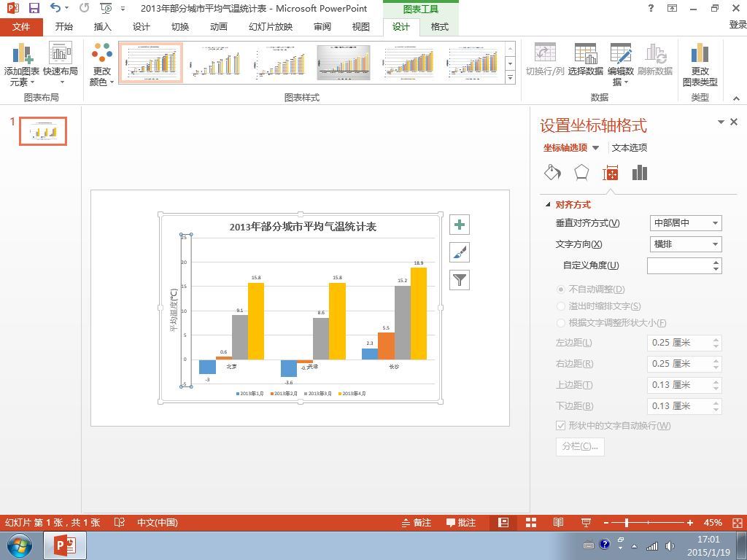Switch to Reading view icon
The width and height of the screenshot is (747, 560).
pyautogui.click(x=559, y=523)
